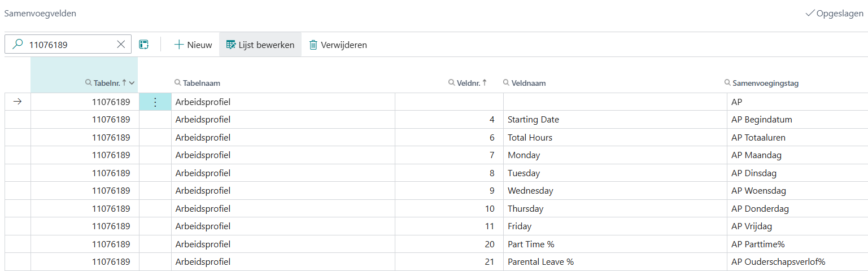Select field number 20 cell
The image size is (868, 271).
[x=489, y=244]
